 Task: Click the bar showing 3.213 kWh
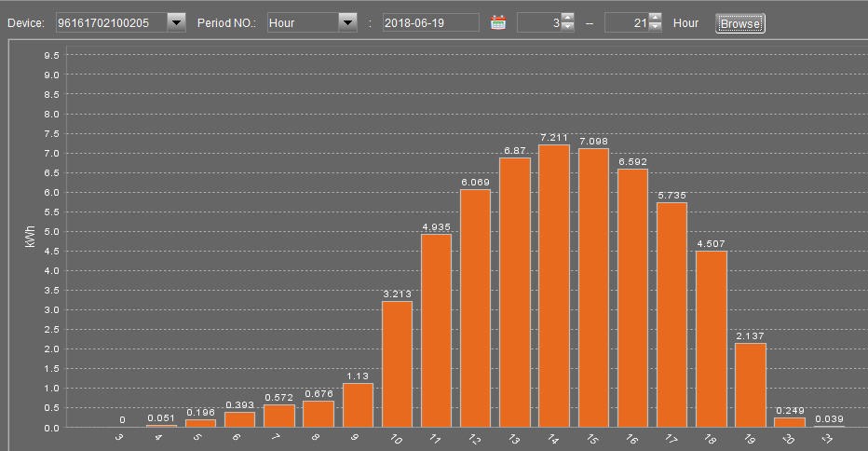397,363
